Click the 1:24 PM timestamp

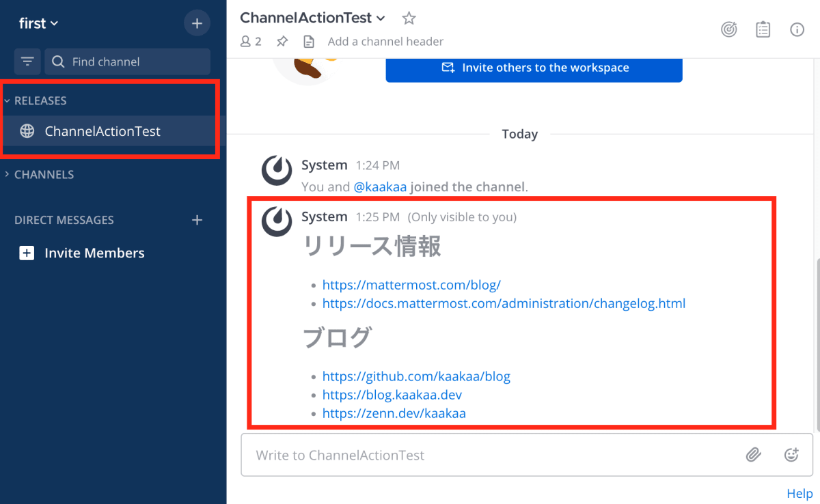[x=378, y=165]
